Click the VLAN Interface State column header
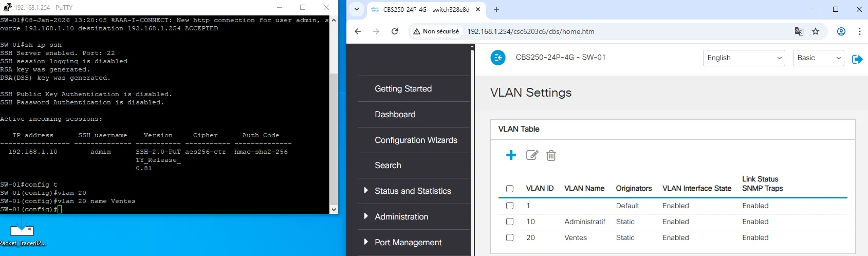This screenshot has height=256, width=868. (x=697, y=188)
